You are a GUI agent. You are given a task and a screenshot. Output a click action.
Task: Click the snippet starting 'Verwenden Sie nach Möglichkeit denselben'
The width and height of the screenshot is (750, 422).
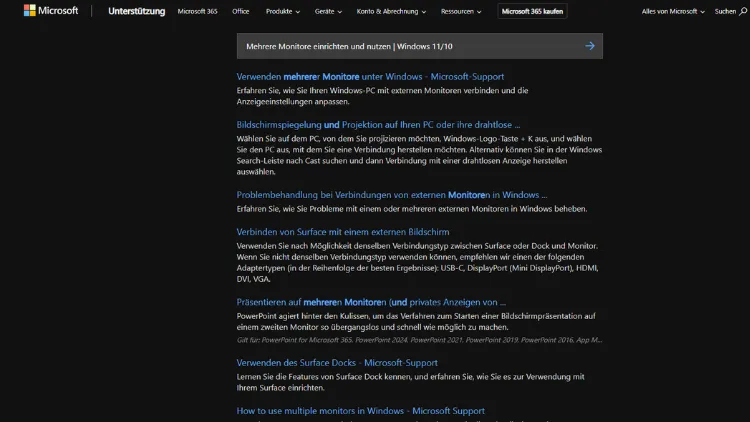pyautogui.click(x=418, y=262)
